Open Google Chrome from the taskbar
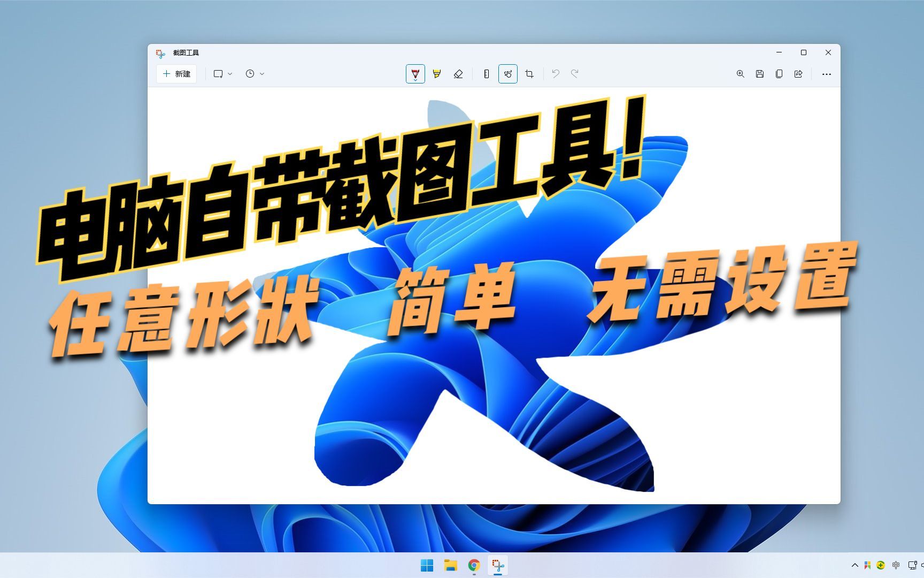This screenshot has height=578, width=924. coord(474,565)
